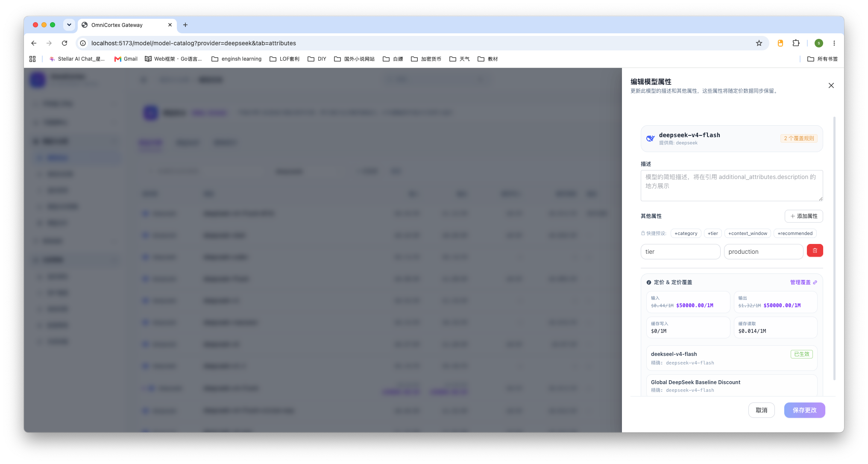Close the edit model attributes panel

pyautogui.click(x=831, y=85)
